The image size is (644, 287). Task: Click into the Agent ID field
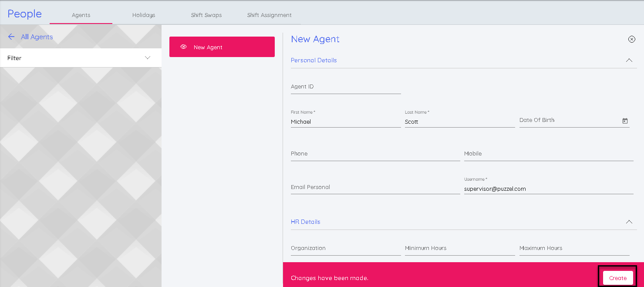346,87
